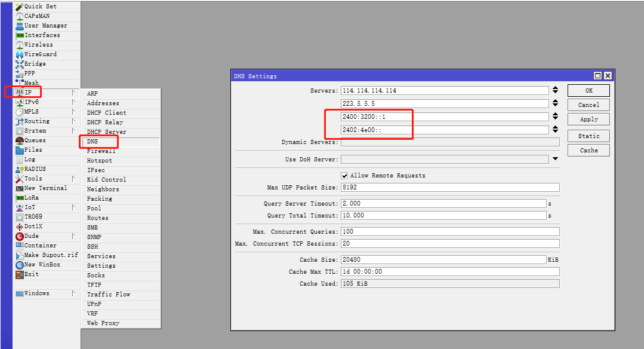Expand the Use DoH Server dropdown arrow
644x349 pixels.
click(x=555, y=159)
